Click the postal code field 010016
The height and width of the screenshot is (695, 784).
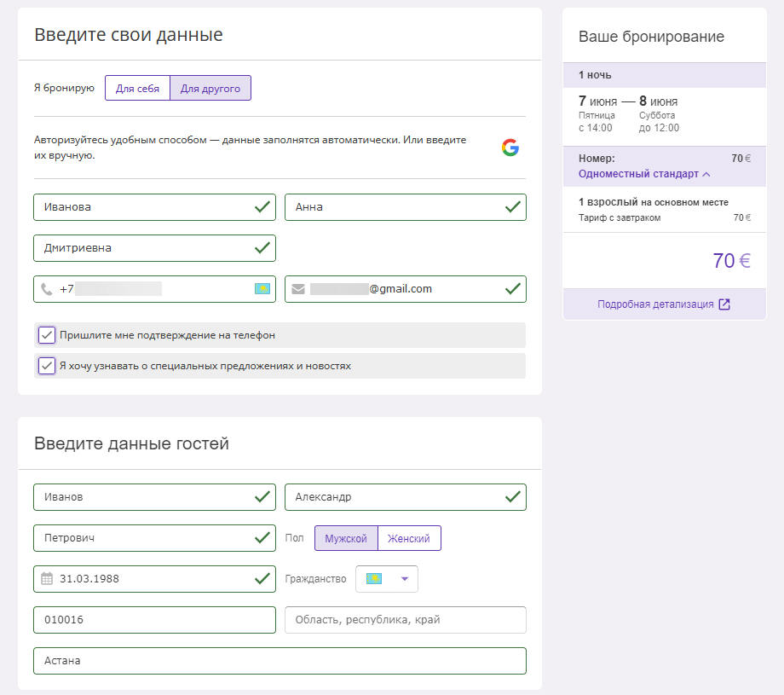154,620
